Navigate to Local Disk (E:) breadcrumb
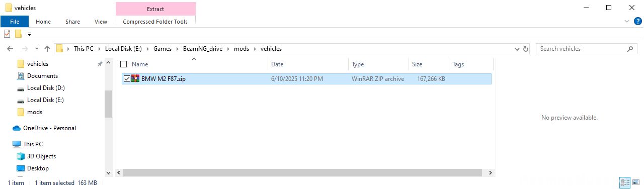The image size is (644, 189). (123, 49)
